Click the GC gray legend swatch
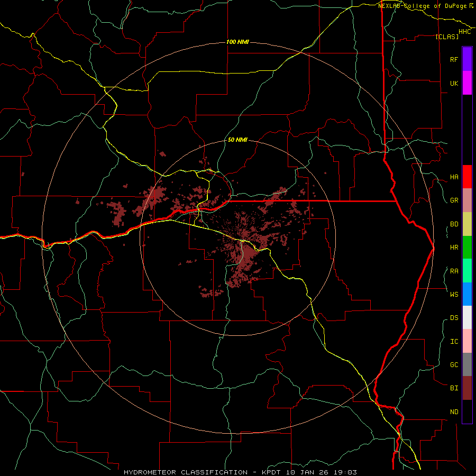The width and height of the screenshot is (476, 476). [467, 364]
